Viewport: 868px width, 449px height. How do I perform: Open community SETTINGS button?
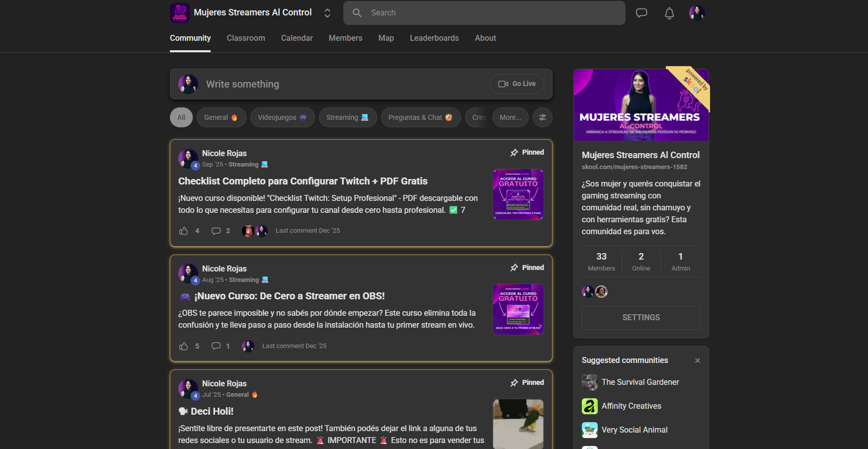[641, 317]
